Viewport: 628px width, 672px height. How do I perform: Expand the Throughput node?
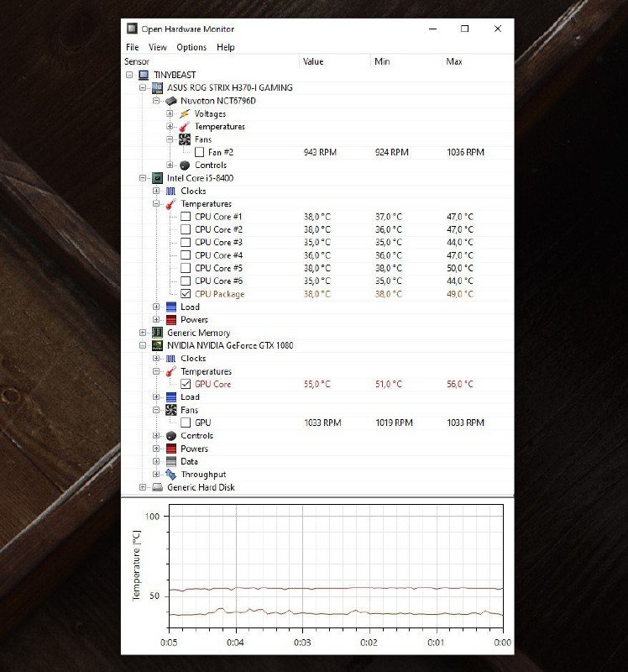[x=156, y=475]
